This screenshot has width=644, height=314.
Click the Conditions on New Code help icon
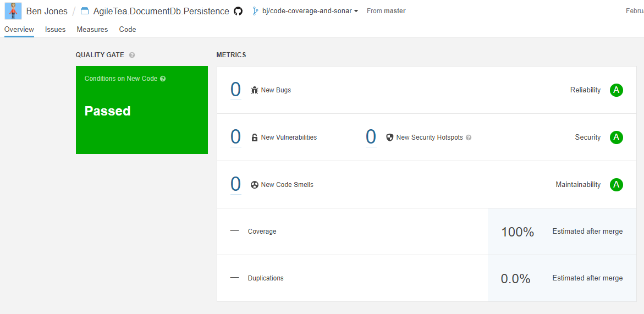click(163, 79)
